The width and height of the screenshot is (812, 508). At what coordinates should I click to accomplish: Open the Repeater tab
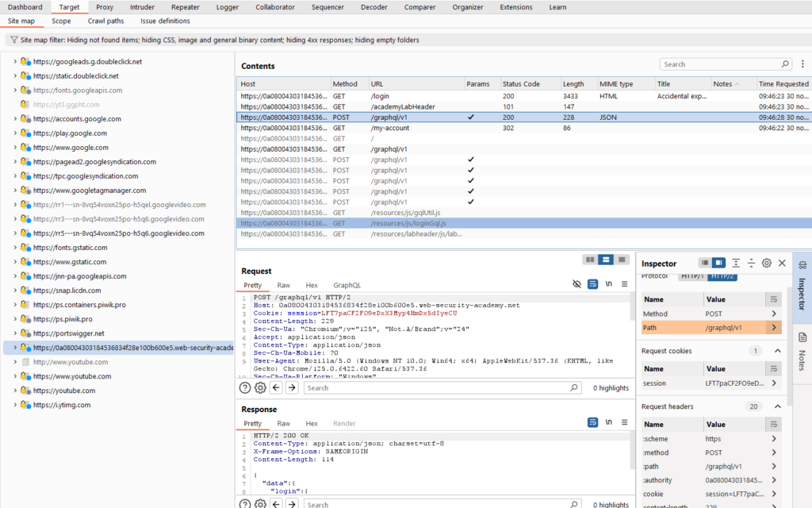point(185,7)
